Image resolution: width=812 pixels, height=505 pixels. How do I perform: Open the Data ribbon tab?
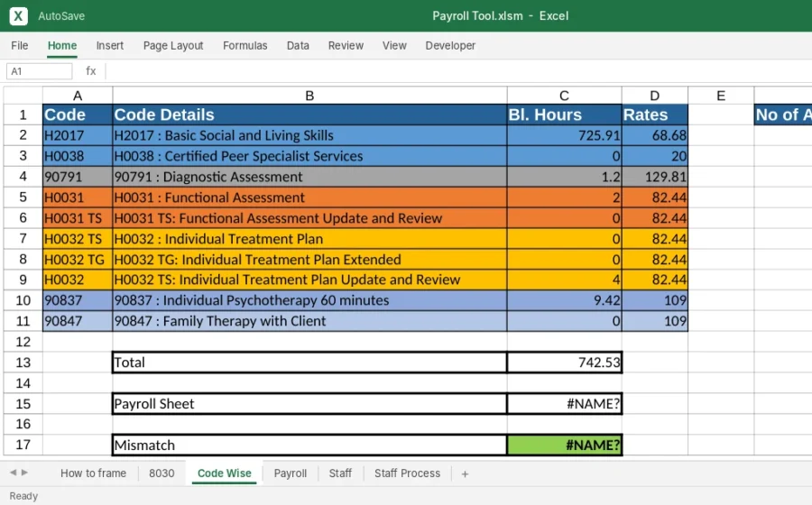pyautogui.click(x=298, y=45)
